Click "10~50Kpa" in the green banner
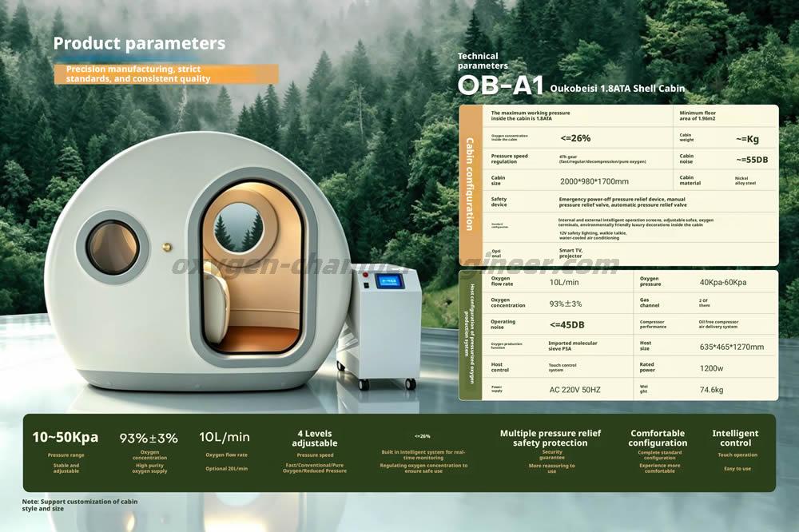This screenshot has width=799, height=532. [66, 437]
